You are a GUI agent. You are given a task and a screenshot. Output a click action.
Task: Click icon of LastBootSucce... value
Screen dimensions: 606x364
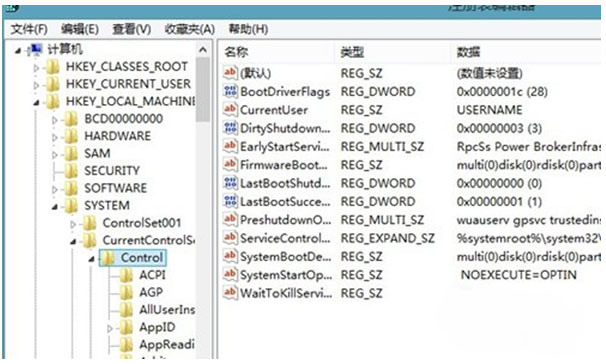coord(230,201)
